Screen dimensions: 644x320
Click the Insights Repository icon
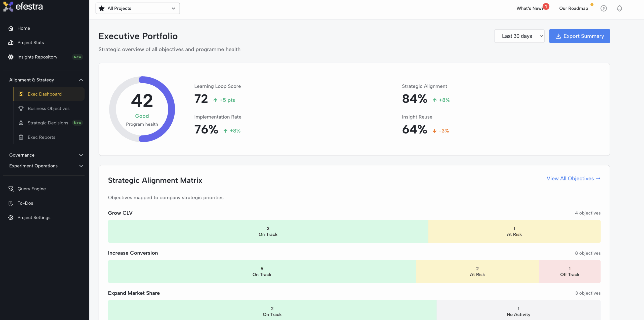tap(11, 57)
